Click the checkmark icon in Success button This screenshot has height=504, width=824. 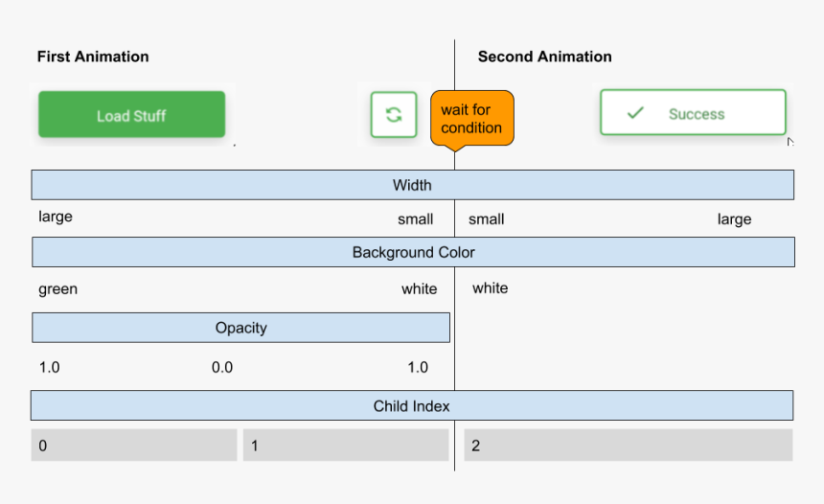click(635, 113)
